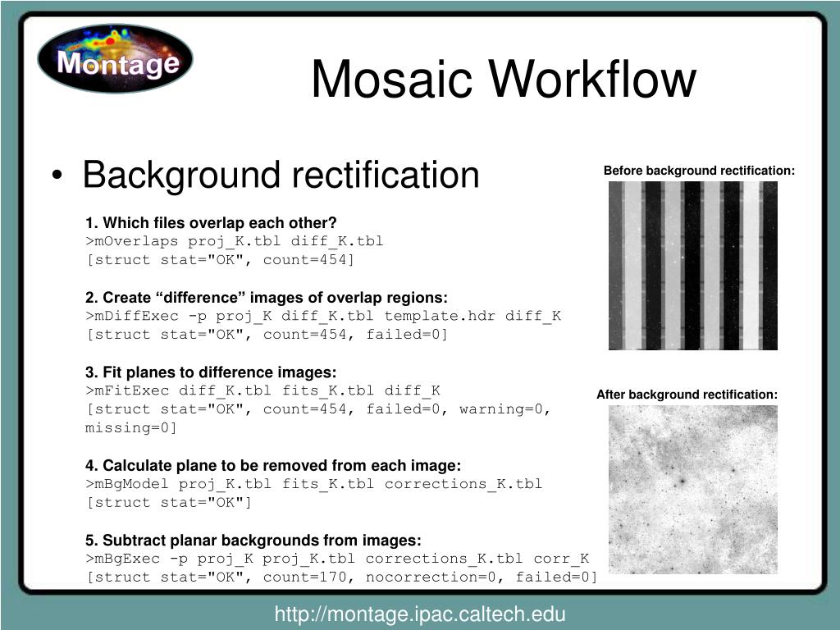
Task: Click the output line ending in count=454, failed=0]
Action: (267, 335)
